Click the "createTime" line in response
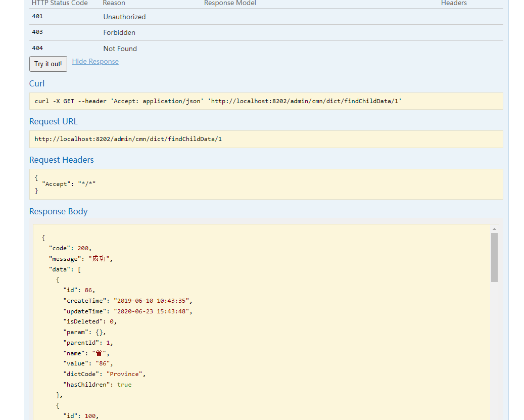The height and width of the screenshot is (420, 524). (x=127, y=301)
